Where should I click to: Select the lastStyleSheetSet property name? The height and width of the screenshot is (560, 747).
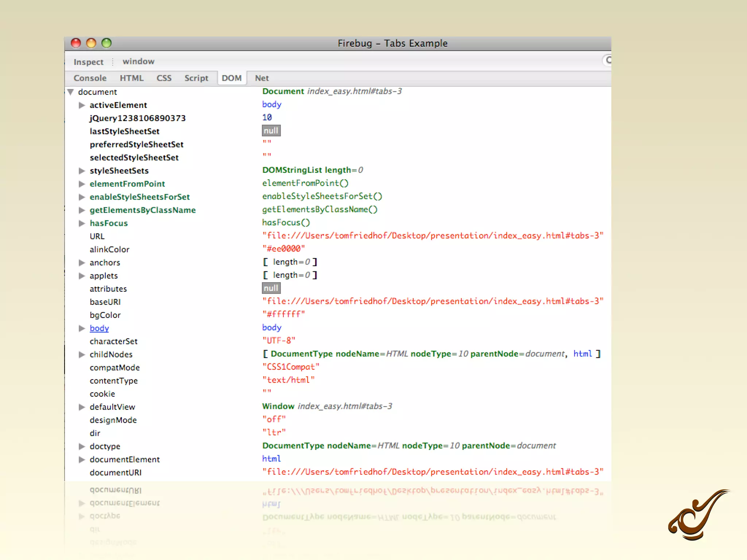pyautogui.click(x=125, y=132)
